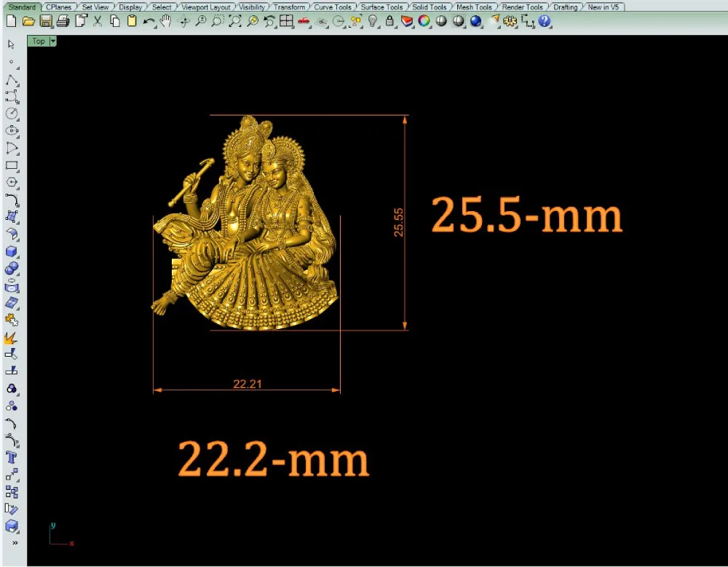728x567 pixels.
Task: Click the Zoom Extents icon
Action: pos(235,21)
